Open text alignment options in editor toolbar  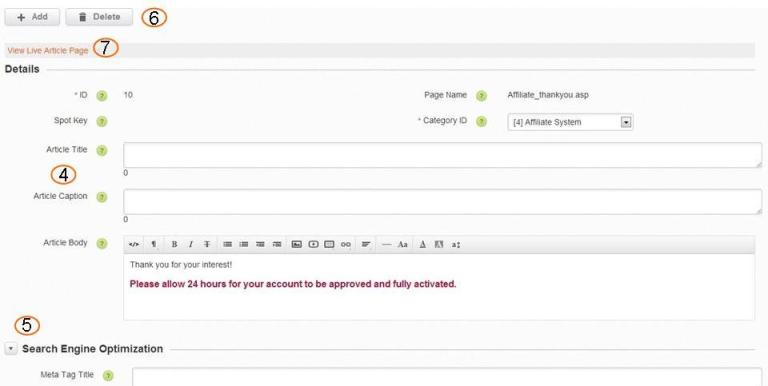coord(365,244)
